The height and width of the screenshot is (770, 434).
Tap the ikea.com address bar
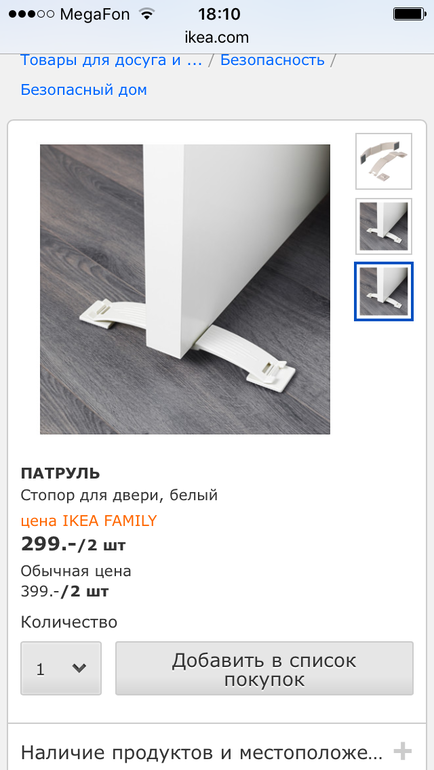(217, 37)
